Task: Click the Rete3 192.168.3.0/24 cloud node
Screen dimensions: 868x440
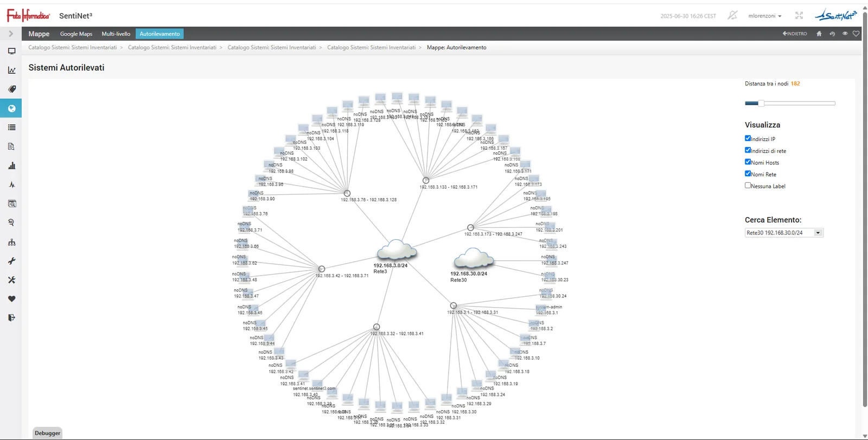Action: pyautogui.click(x=397, y=250)
